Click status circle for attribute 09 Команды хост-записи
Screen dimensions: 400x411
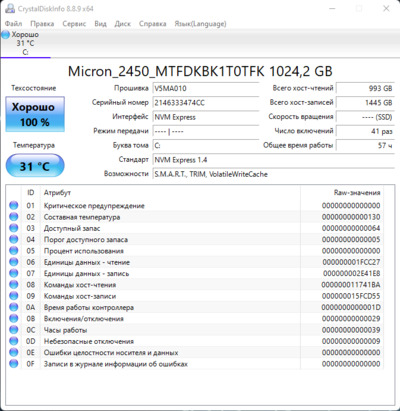point(14,296)
